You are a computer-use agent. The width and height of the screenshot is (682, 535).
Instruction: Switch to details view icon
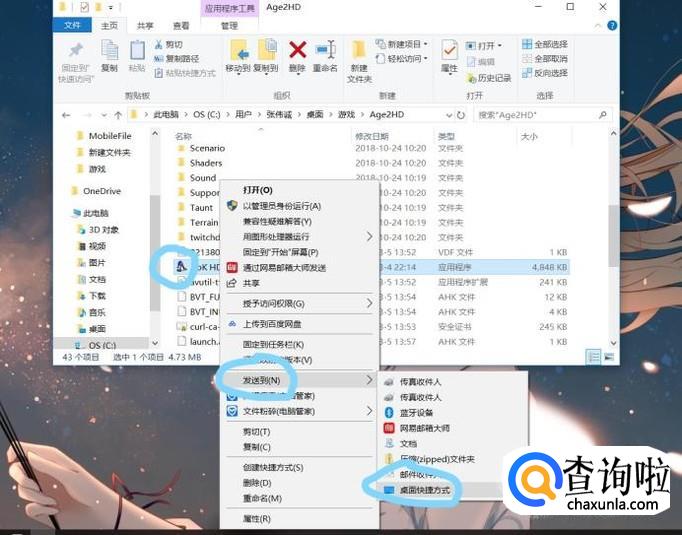tap(593, 357)
